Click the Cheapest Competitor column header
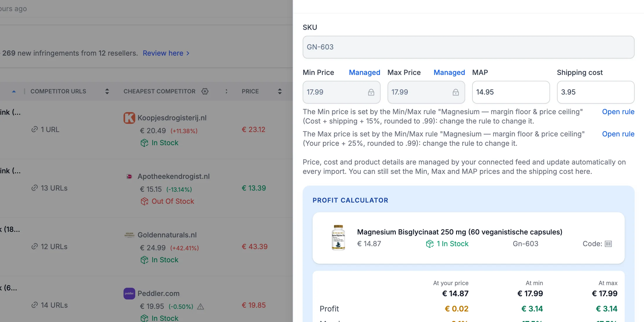 coord(159,91)
